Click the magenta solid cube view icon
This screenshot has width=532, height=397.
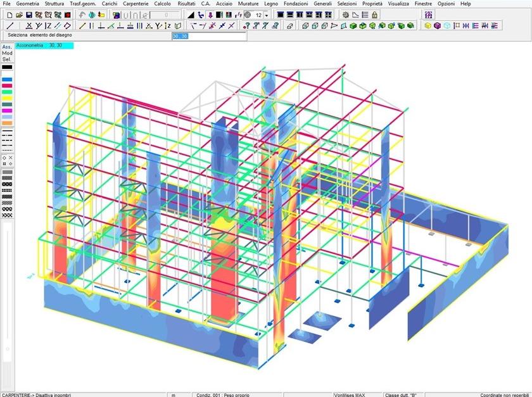[437, 26]
